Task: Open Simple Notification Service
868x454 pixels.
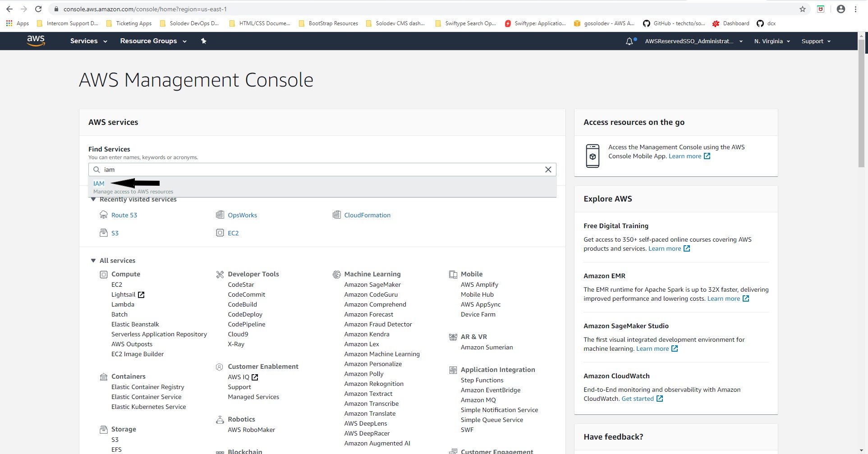Action: coord(499,410)
